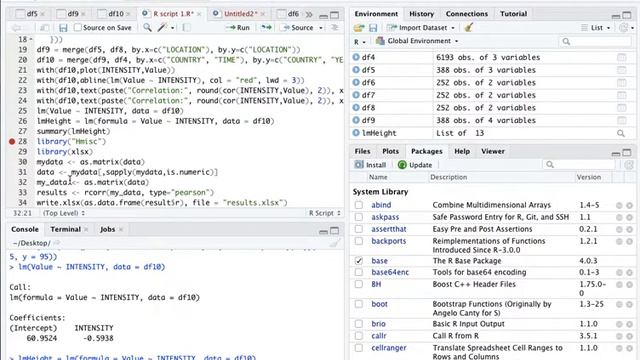Expand the df6 data frame details
This screenshot has height=360, width=640.
pos(356,83)
